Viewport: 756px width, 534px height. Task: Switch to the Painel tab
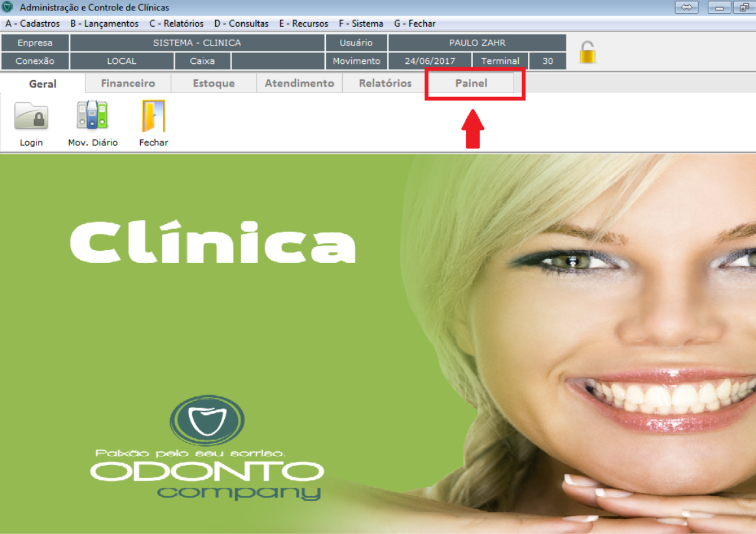(x=471, y=83)
